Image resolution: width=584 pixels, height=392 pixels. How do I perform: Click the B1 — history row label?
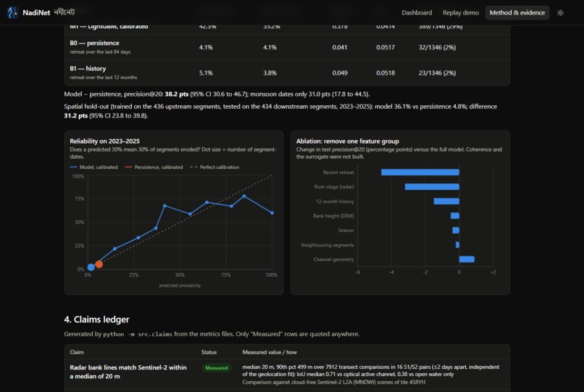tap(88, 69)
